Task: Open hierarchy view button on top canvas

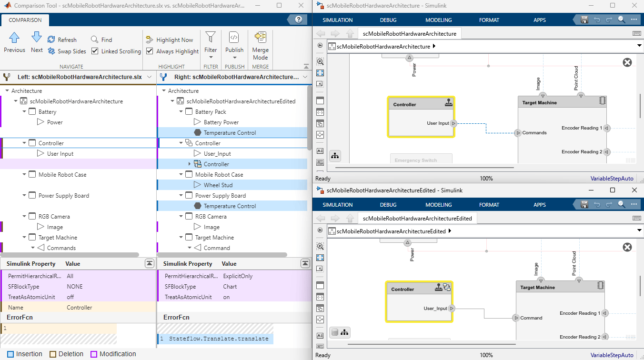Action: 335,156
